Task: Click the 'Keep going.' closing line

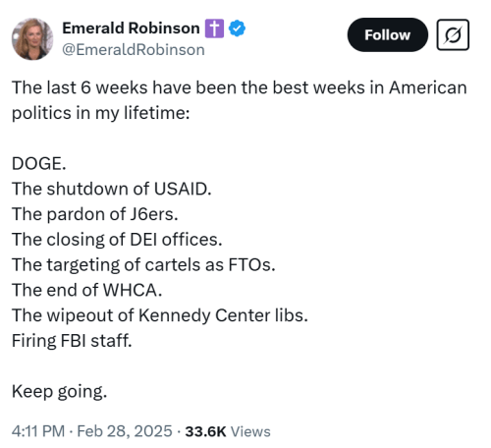Action: 59,392
